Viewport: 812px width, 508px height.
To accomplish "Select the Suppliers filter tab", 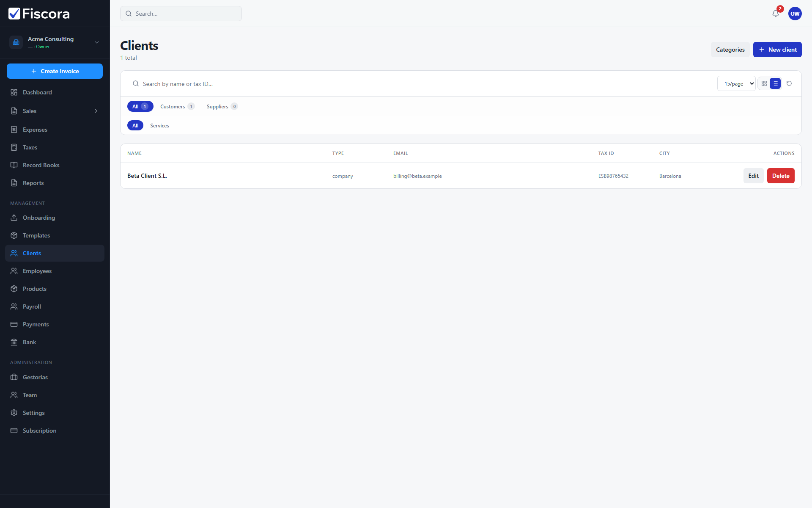I will [x=222, y=106].
